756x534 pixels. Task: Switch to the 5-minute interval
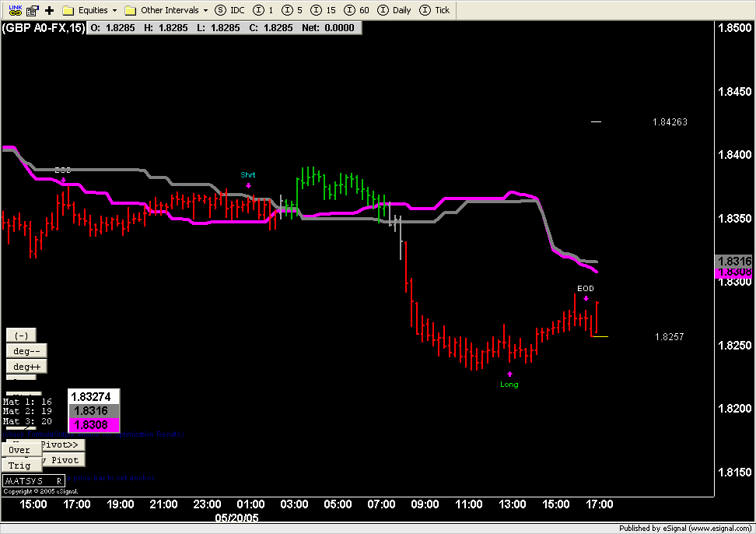pyautogui.click(x=292, y=10)
